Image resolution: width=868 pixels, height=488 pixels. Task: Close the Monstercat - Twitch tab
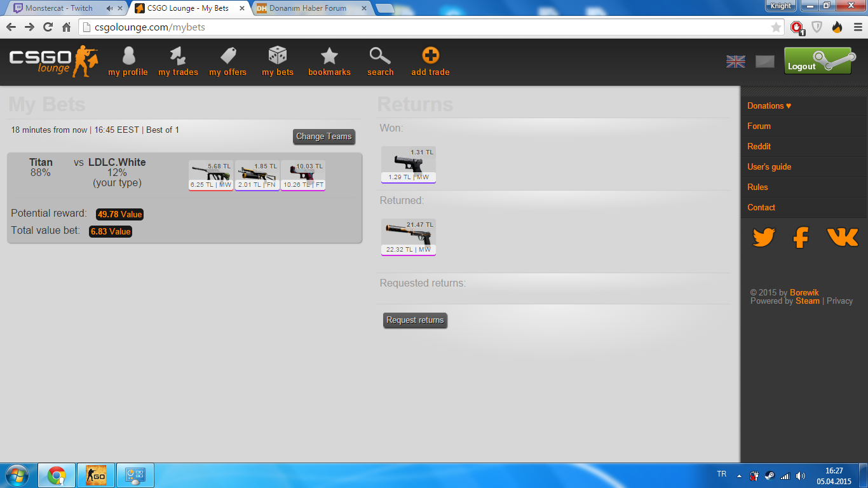(x=121, y=8)
